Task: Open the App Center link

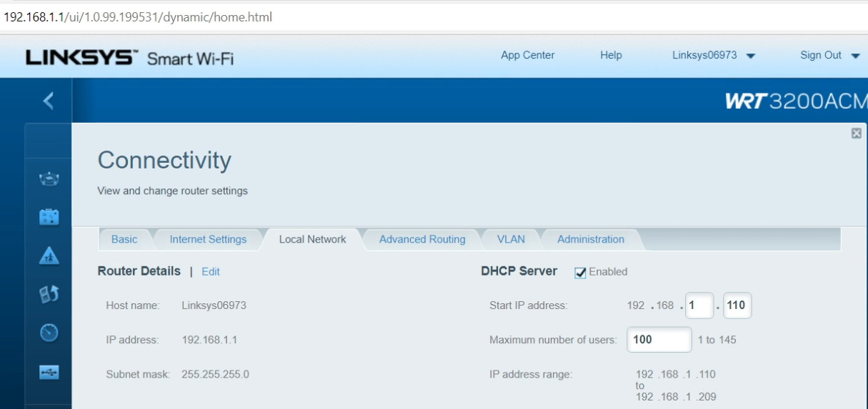Action: click(527, 56)
